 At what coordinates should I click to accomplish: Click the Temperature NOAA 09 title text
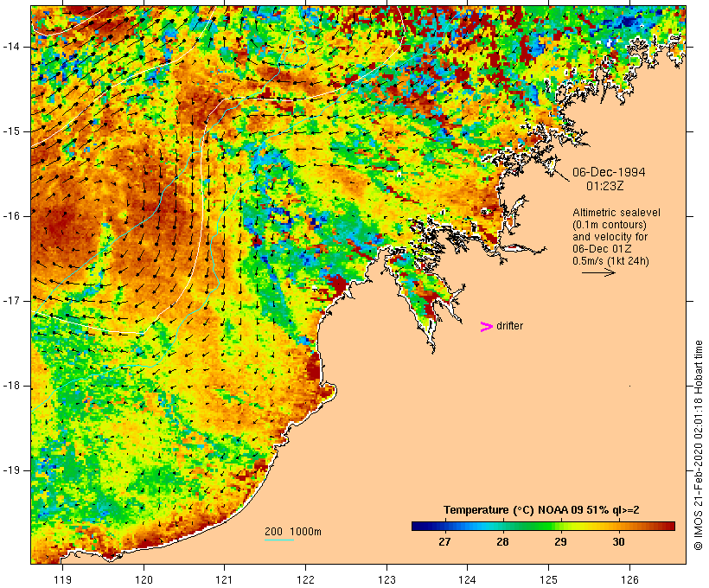pos(541,509)
